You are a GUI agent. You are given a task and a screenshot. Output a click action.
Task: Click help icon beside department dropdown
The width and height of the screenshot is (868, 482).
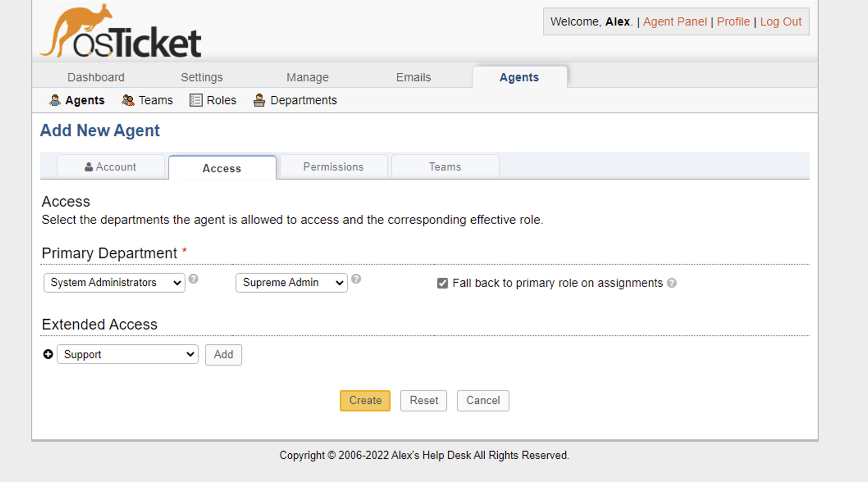(193, 279)
